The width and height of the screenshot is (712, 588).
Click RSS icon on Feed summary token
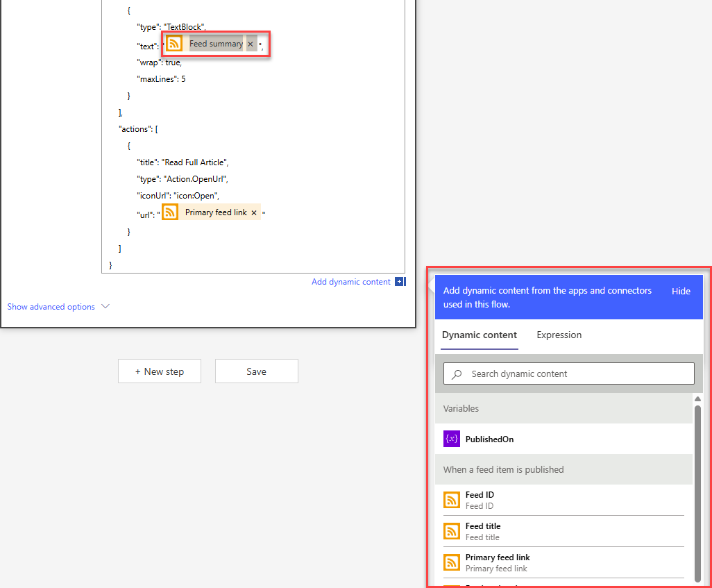[174, 44]
